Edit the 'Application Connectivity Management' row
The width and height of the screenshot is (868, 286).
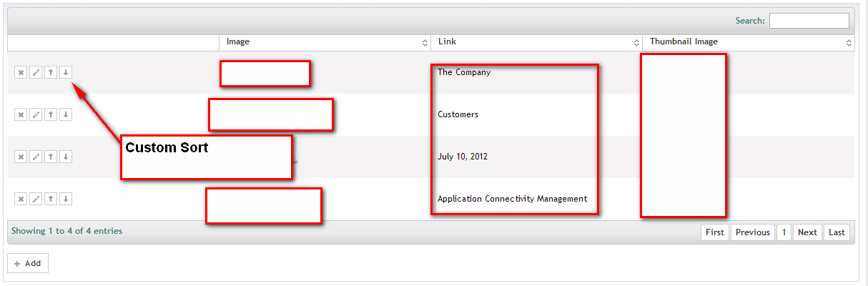[36, 199]
